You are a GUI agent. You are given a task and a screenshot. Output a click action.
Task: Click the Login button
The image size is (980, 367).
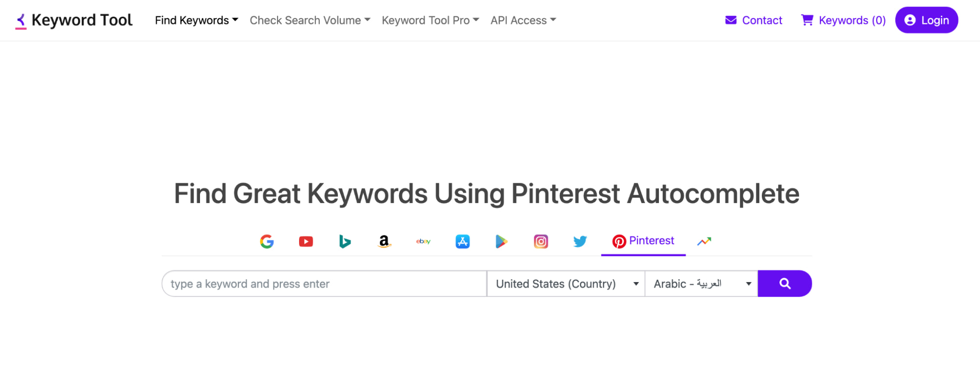(926, 20)
